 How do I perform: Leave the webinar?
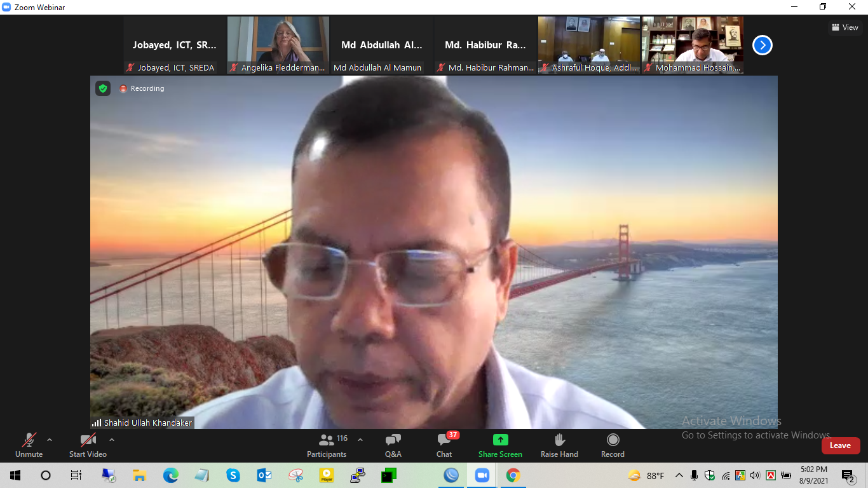tap(840, 445)
